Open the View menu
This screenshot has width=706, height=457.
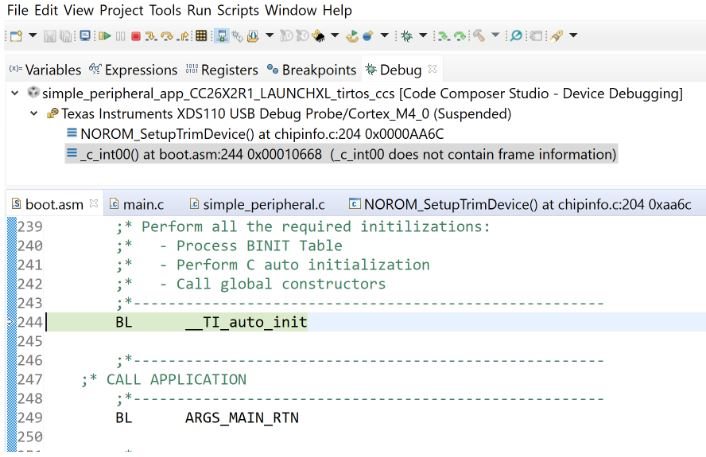pyautogui.click(x=78, y=10)
